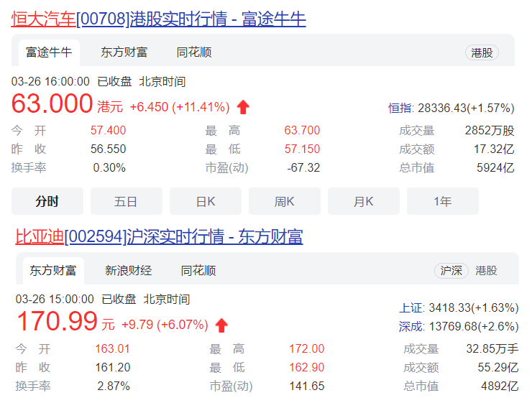The width and height of the screenshot is (532, 403).
Task: Click the 恒指 index link
Action: click(400, 108)
